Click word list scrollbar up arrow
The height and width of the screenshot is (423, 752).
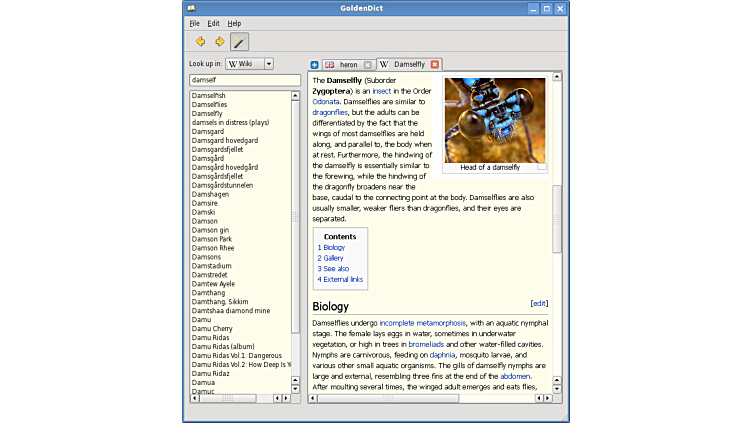(295, 96)
